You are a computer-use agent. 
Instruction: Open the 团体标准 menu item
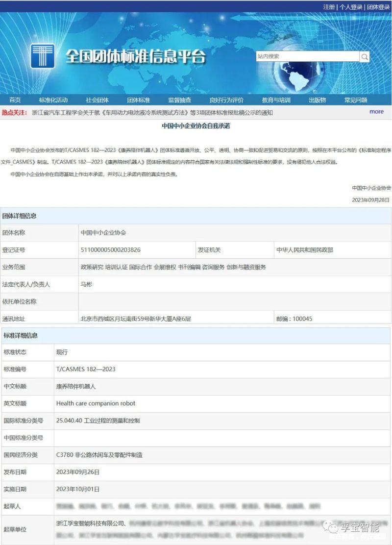click(x=138, y=100)
